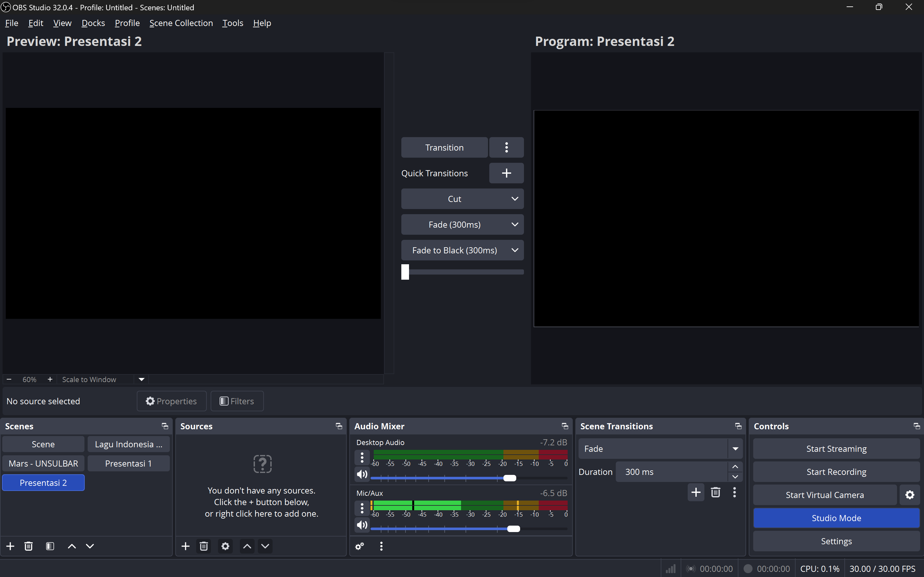Screen dimensions: 924x577
Task: Remove scene transition with trash icon
Action: [x=715, y=492]
